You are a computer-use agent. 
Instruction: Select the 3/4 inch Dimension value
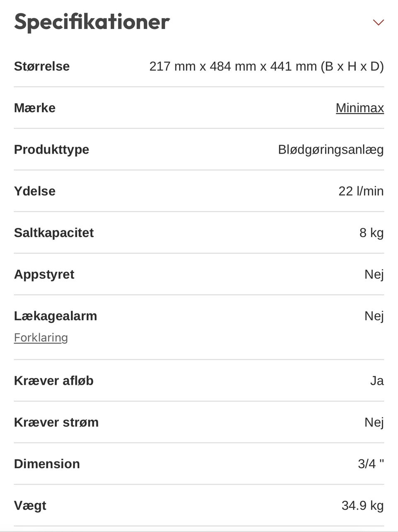click(x=371, y=464)
